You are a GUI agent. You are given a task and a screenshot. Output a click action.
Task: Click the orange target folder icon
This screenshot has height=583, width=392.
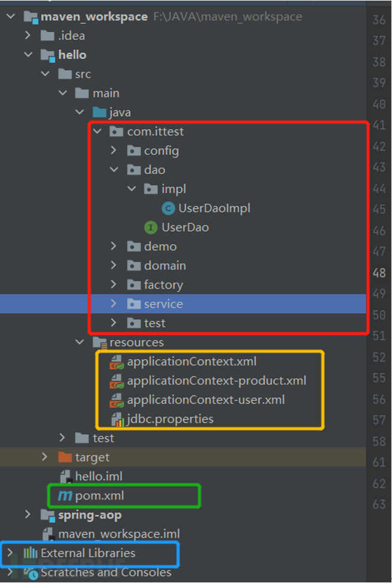65,457
